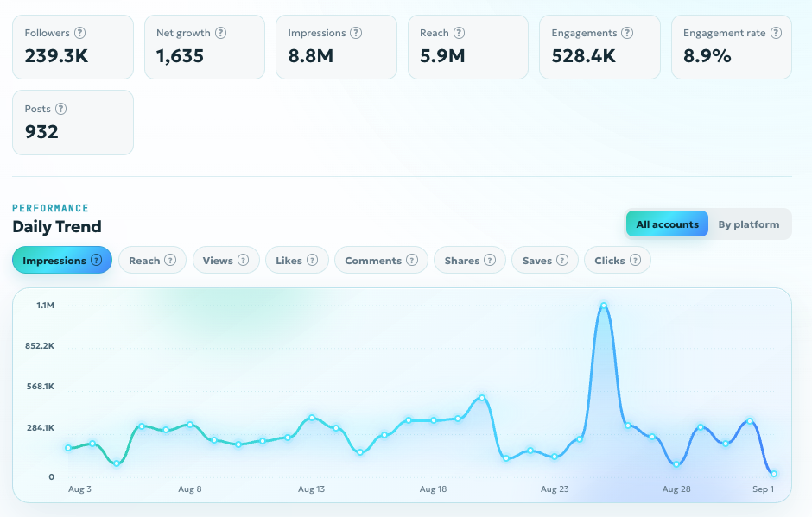
Task: Click the Aug 8 x-axis label
Action: pyautogui.click(x=189, y=489)
